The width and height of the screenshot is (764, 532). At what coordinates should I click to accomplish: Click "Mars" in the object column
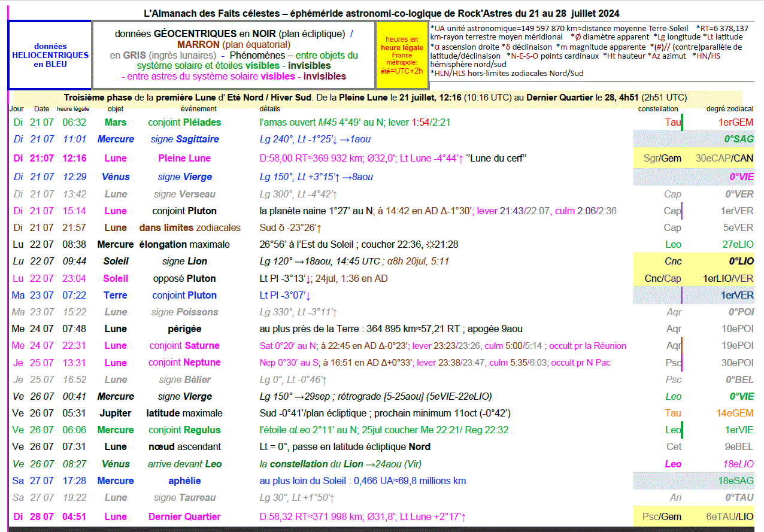[116, 122]
